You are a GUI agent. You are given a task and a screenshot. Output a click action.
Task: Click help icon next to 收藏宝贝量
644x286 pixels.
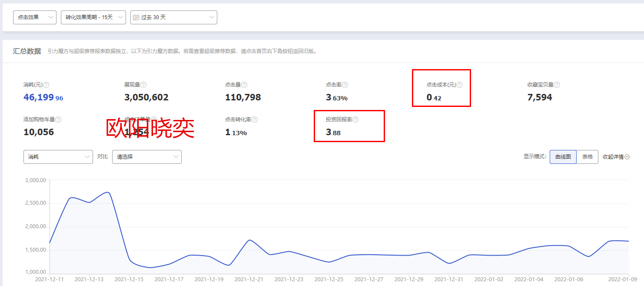[x=557, y=85]
